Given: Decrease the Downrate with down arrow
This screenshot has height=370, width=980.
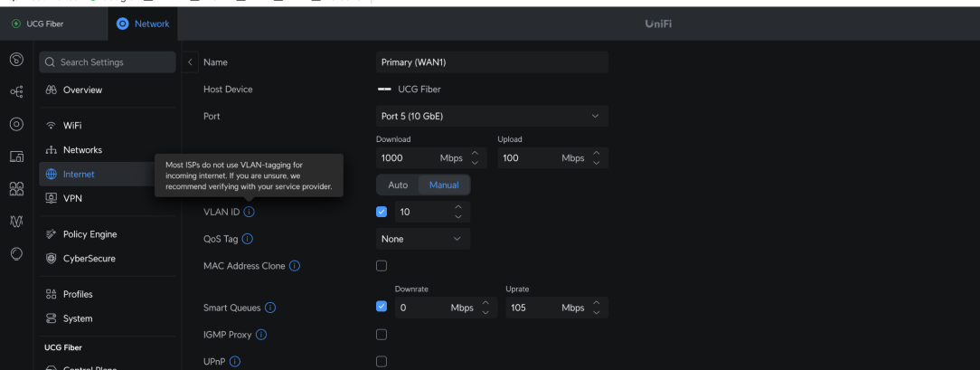Looking at the screenshot, I should pos(485,312).
